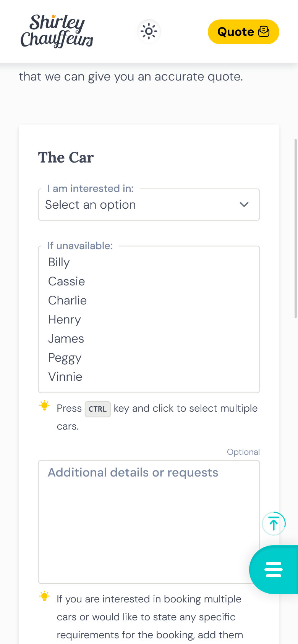Select Vinnie in the unavailable list
The width and height of the screenshot is (298, 644).
(x=65, y=377)
